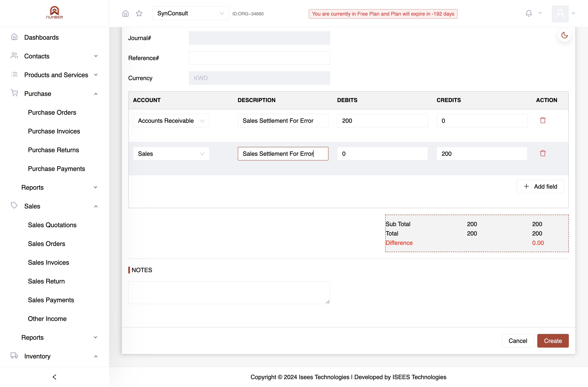Open the Accounts Receivable account dropdown

tap(171, 121)
